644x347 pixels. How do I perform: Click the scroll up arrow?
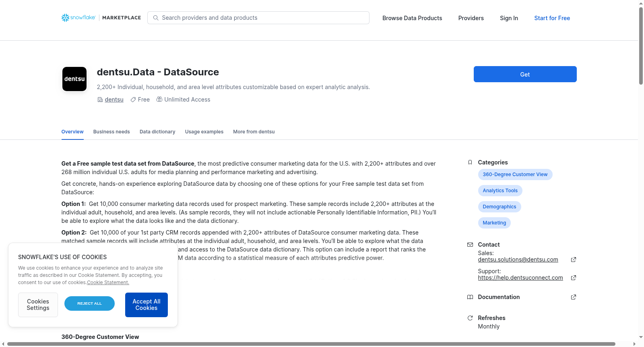pos(641,3)
